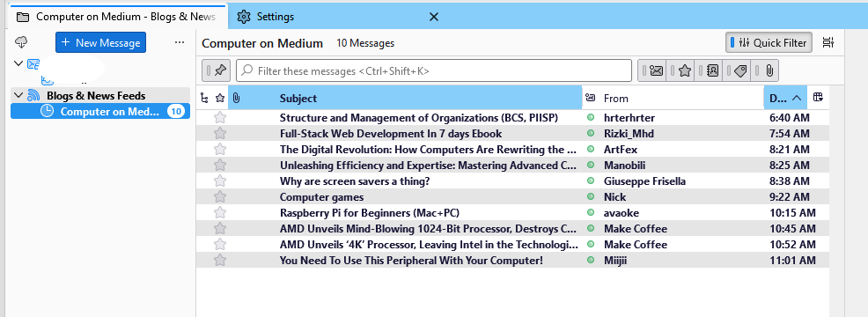Click the 10:52 AM date cell
The image size is (868, 317).
point(792,245)
